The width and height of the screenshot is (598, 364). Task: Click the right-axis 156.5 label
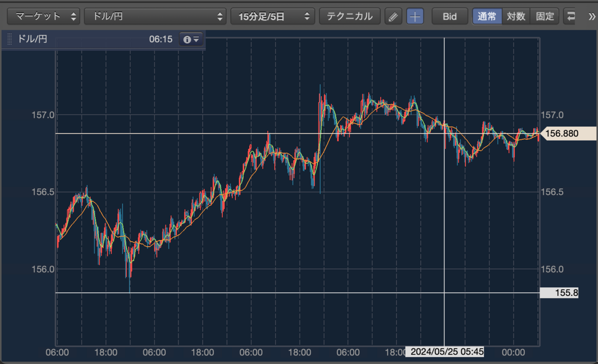552,192
